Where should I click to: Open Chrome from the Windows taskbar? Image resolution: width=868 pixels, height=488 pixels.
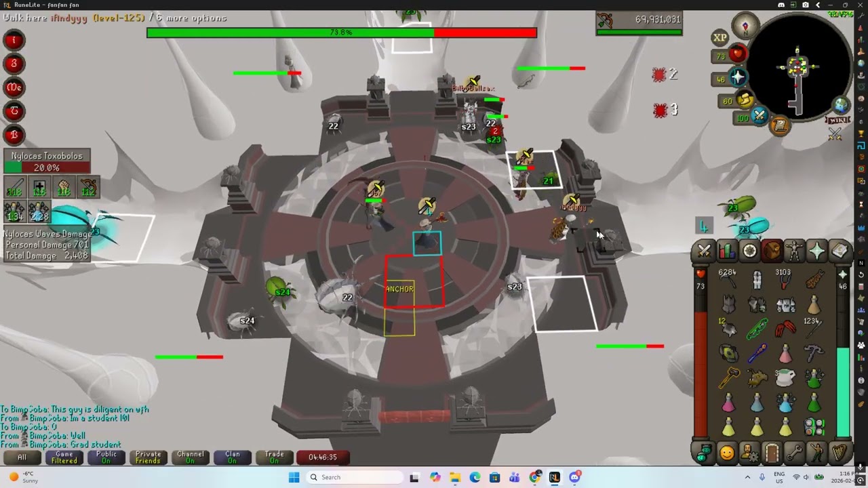(x=535, y=477)
